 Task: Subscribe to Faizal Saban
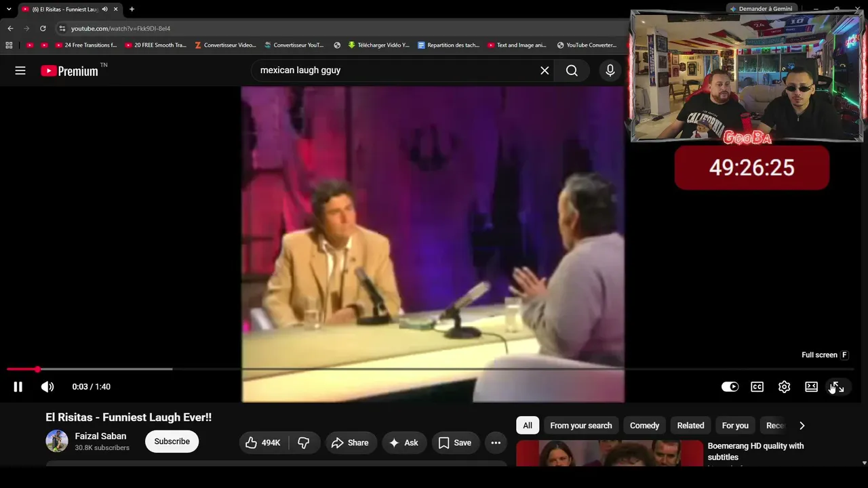[x=172, y=441]
